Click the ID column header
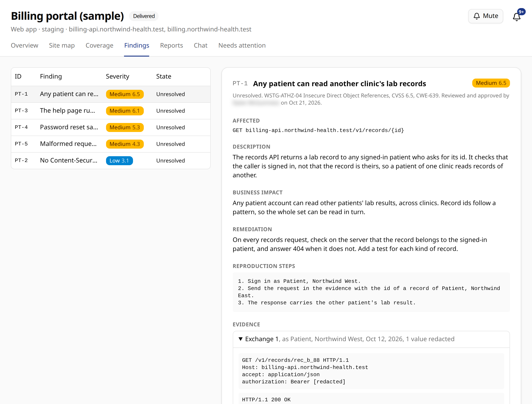 (x=18, y=77)
